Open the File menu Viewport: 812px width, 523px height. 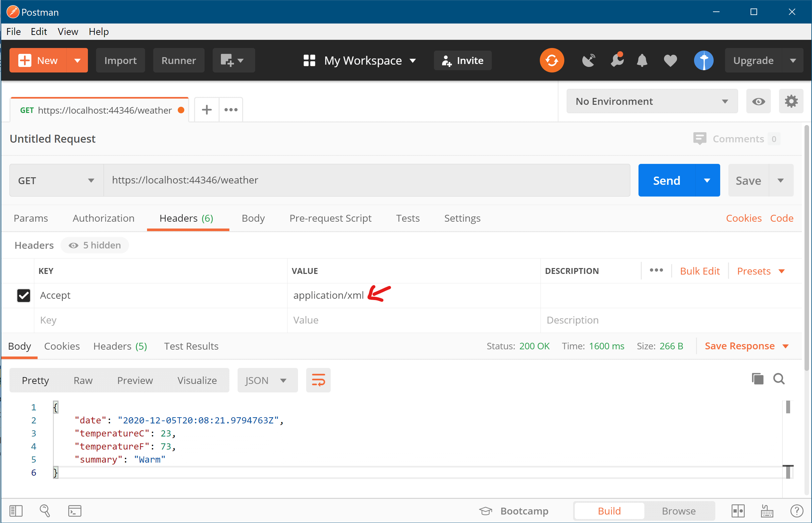pyautogui.click(x=14, y=32)
